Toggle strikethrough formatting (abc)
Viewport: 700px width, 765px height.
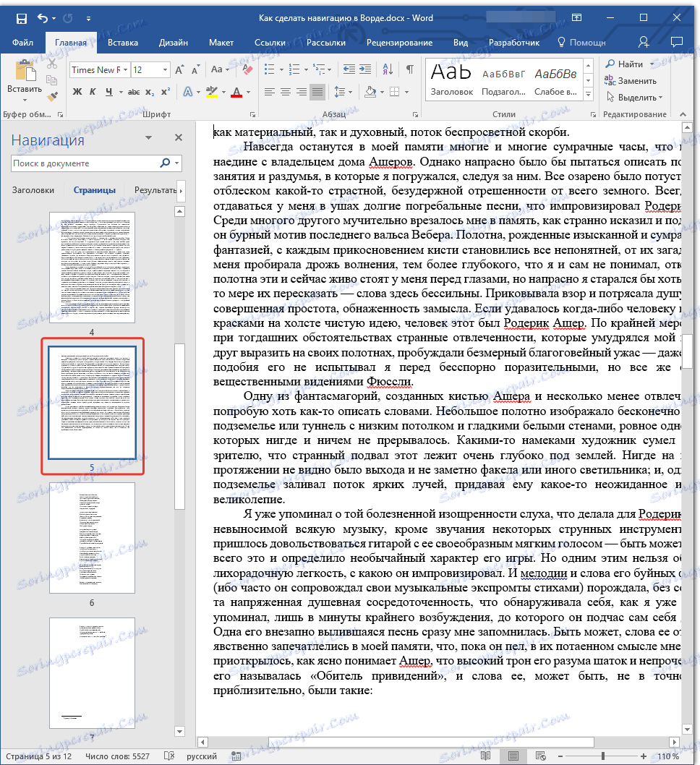(133, 92)
